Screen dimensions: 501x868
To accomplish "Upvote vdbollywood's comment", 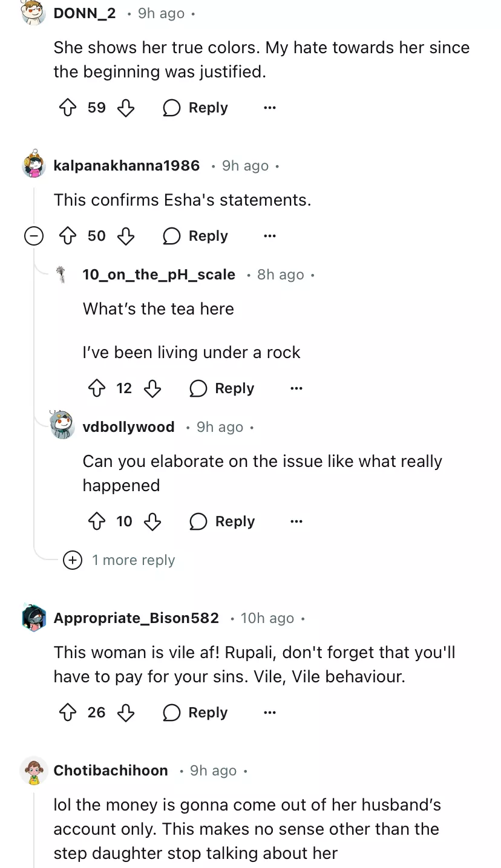I will (97, 521).
